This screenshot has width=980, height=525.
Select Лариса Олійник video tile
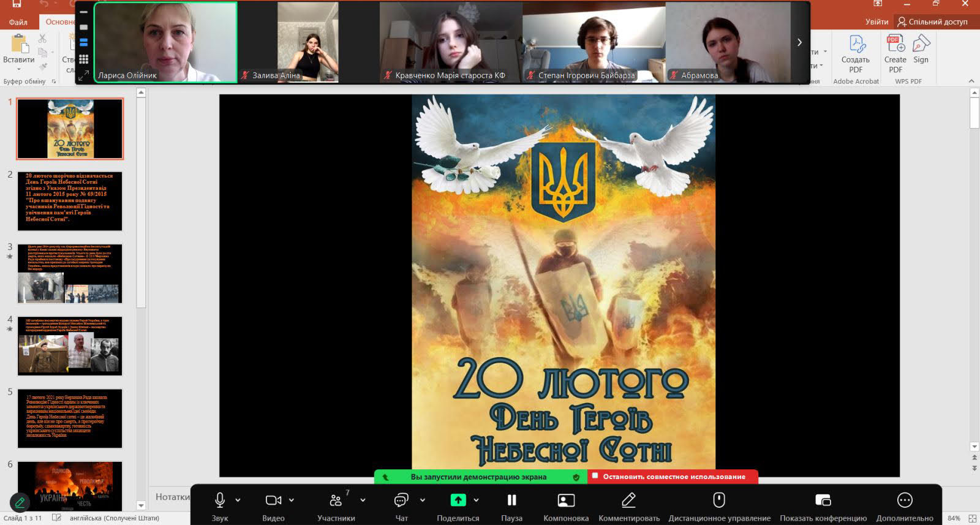click(165, 42)
